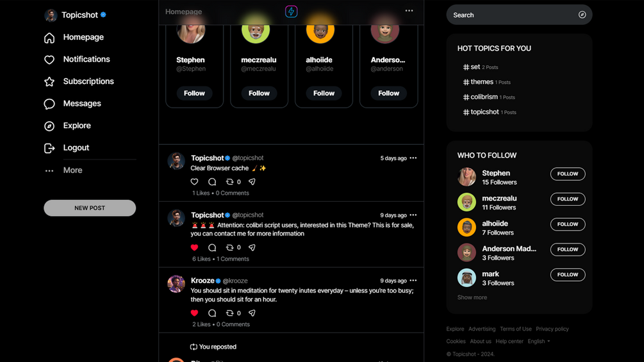Like the Clear Browser cache post
The height and width of the screenshot is (362, 644).
click(194, 182)
